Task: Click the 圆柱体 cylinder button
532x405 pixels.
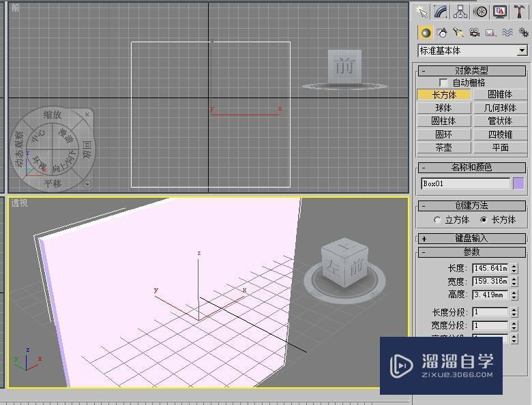Action: point(444,121)
